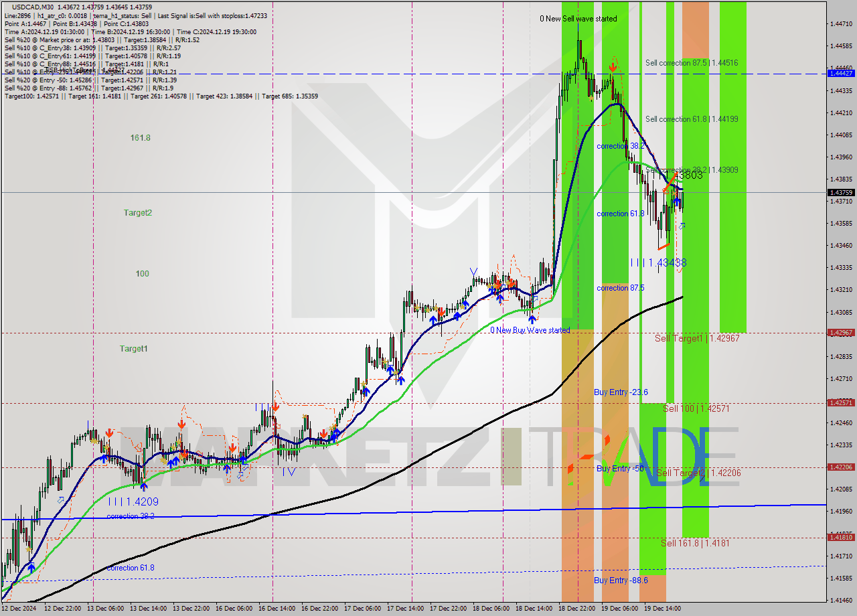Screen dimensions: 857x616
Task: Click the '12 Dec 2024' date on time axis
Action: [x=19, y=609]
